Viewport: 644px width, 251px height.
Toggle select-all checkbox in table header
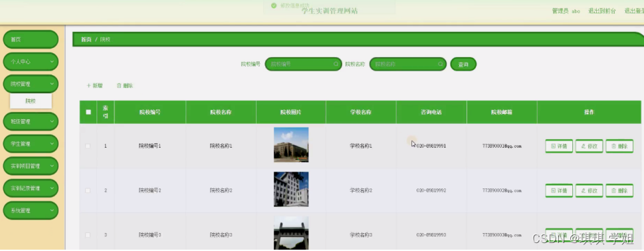[88, 112]
